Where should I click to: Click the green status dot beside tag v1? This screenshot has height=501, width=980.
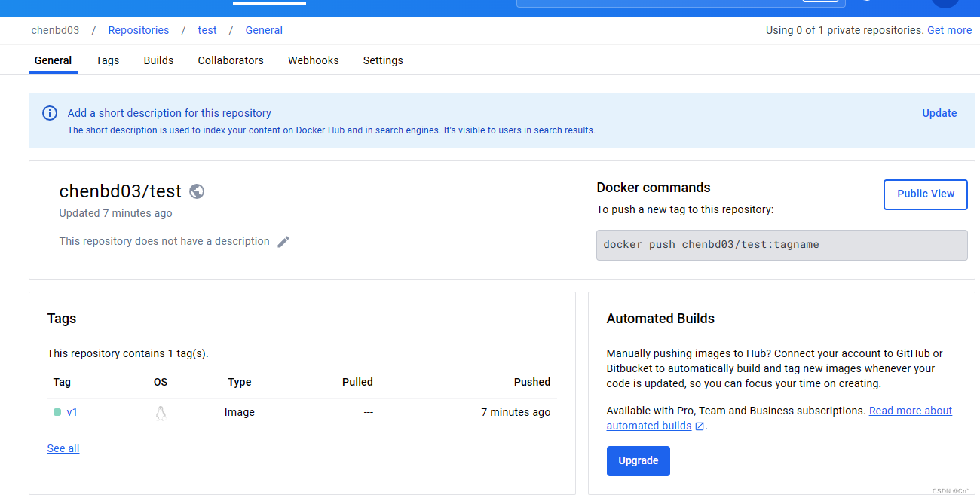click(x=57, y=412)
